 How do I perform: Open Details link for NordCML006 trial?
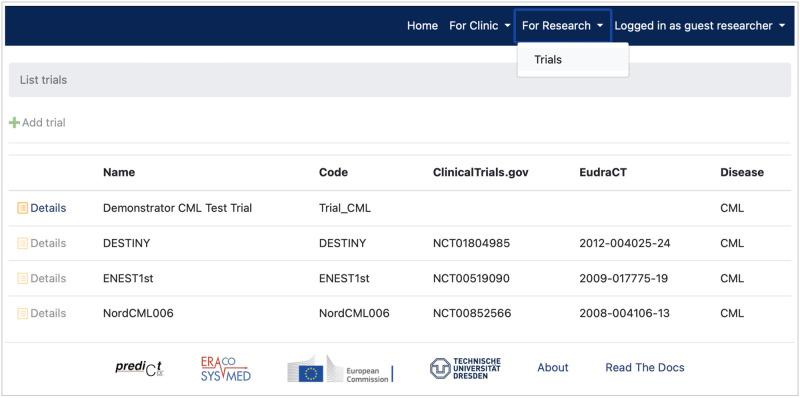coord(48,313)
